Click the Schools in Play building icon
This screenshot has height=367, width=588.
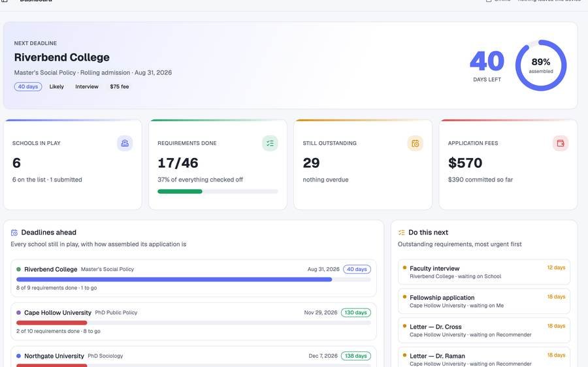tap(125, 143)
